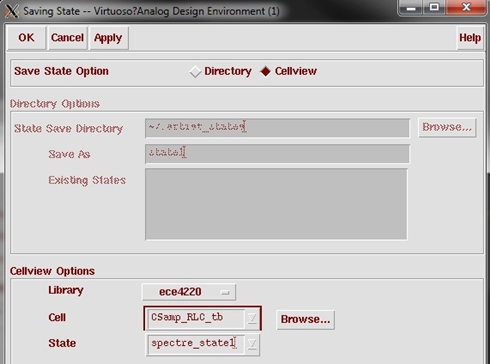Click the X11 window icon in title bar
The width and height of the screenshot is (490, 364).
11,11
